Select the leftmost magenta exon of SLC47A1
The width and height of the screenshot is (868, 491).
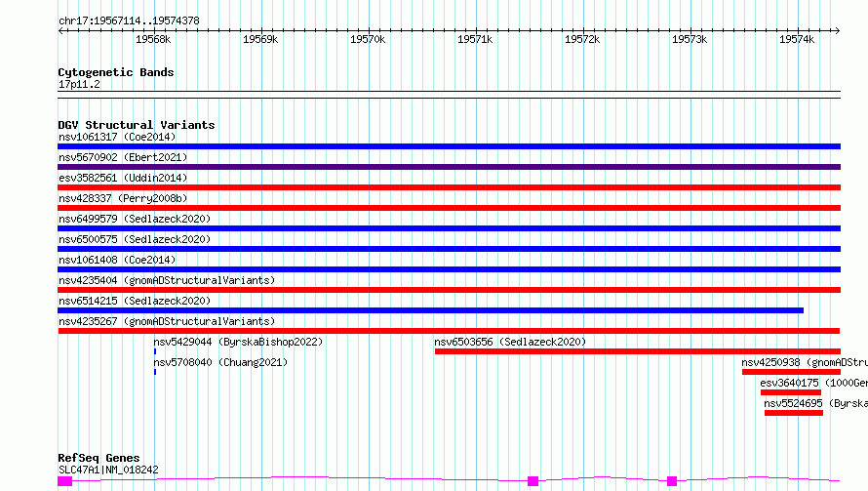pos(64,481)
